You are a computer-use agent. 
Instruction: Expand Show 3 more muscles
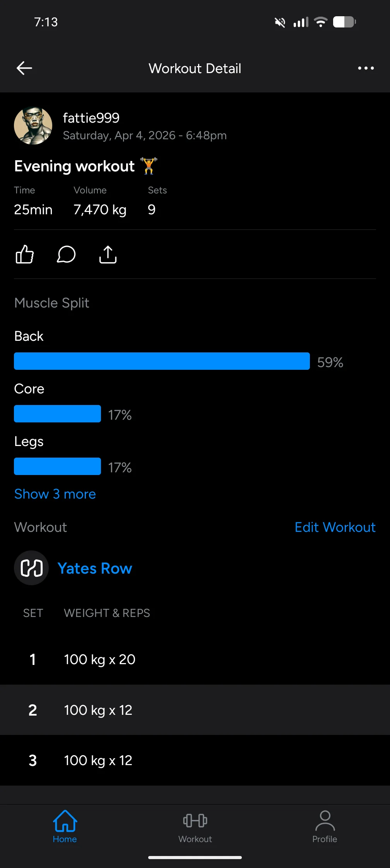(x=55, y=494)
